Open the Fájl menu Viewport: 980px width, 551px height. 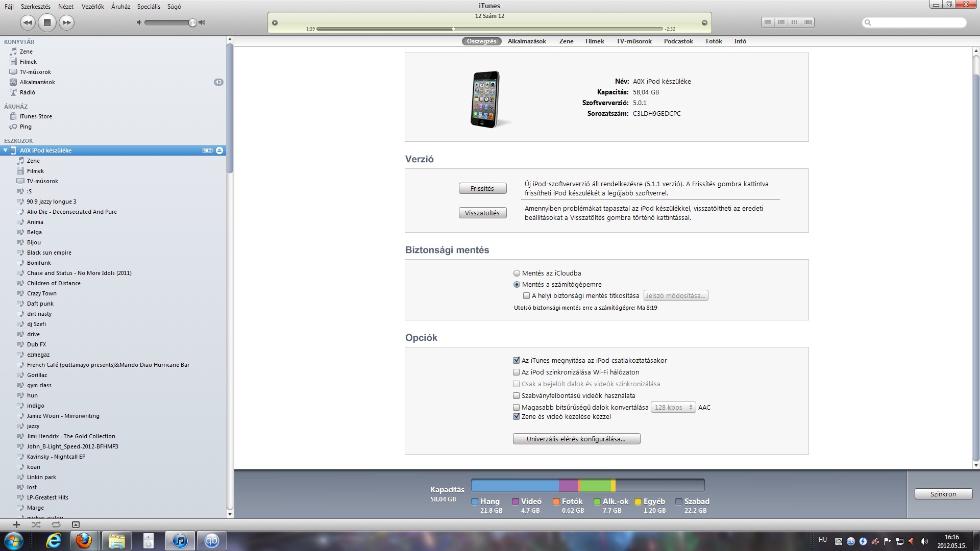point(9,7)
